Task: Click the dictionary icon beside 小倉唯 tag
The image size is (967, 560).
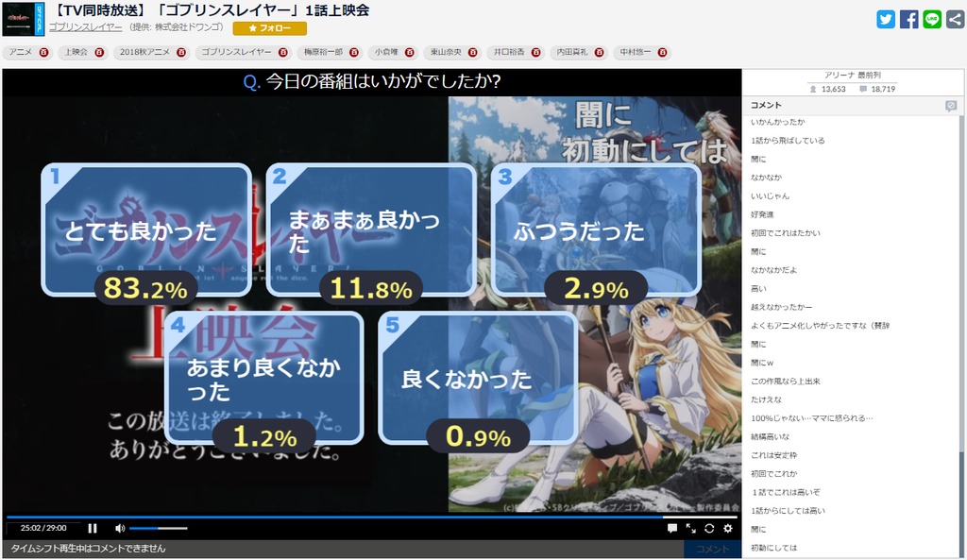Action: [409, 53]
